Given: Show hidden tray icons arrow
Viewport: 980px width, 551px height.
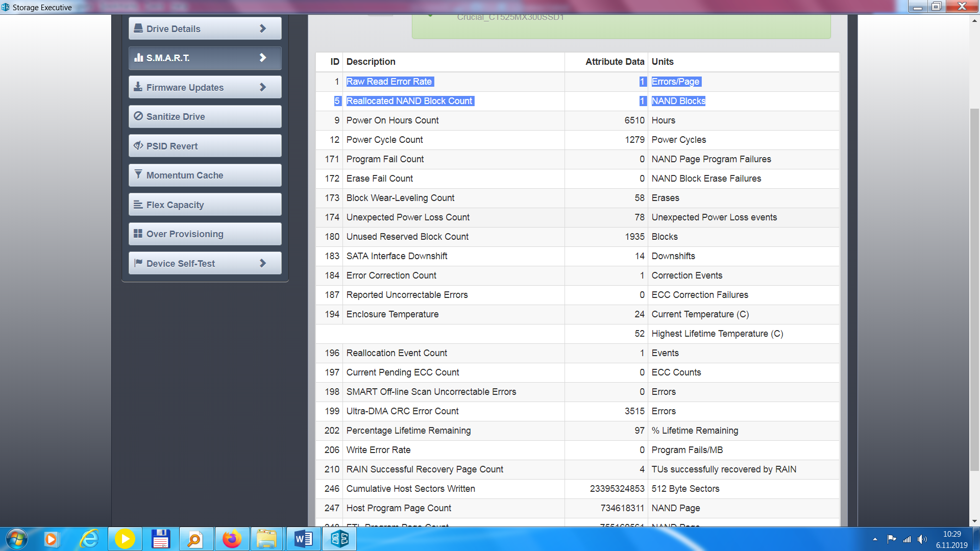Looking at the screenshot, I should 875,539.
